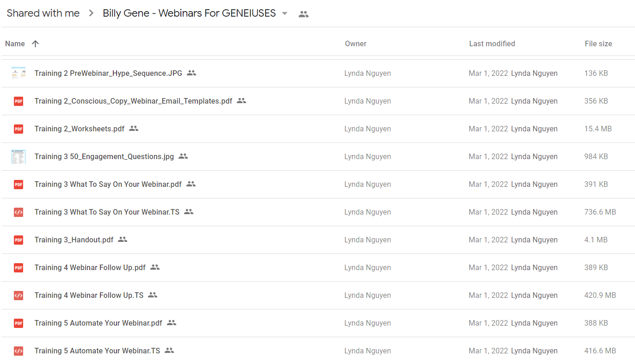The height and width of the screenshot is (364, 635).
Task: Click the 736.6 MB file size value
Action: click(x=600, y=212)
